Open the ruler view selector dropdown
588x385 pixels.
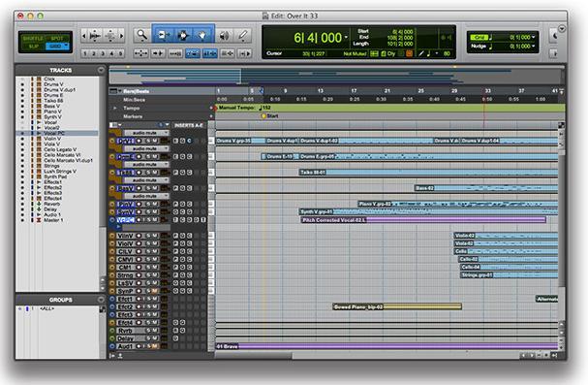tap(114, 91)
